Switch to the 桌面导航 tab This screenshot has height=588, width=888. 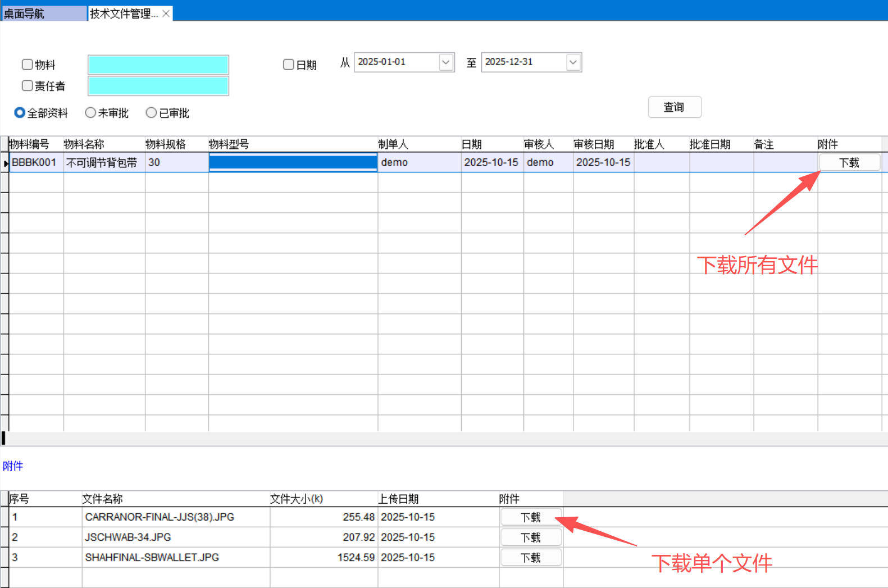pyautogui.click(x=24, y=13)
